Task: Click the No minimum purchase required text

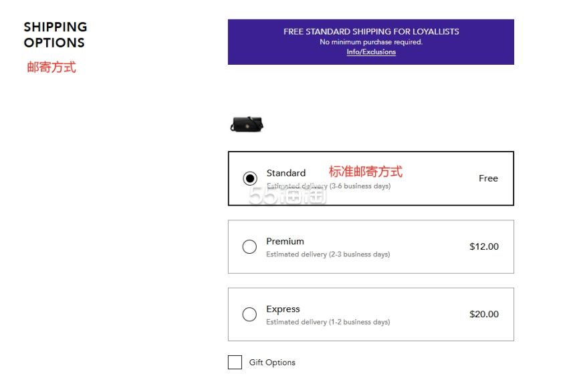Action: click(371, 42)
